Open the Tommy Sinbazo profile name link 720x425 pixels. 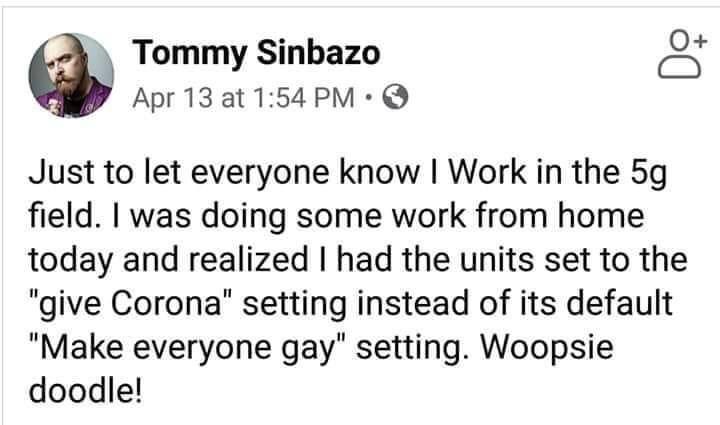tap(256, 53)
